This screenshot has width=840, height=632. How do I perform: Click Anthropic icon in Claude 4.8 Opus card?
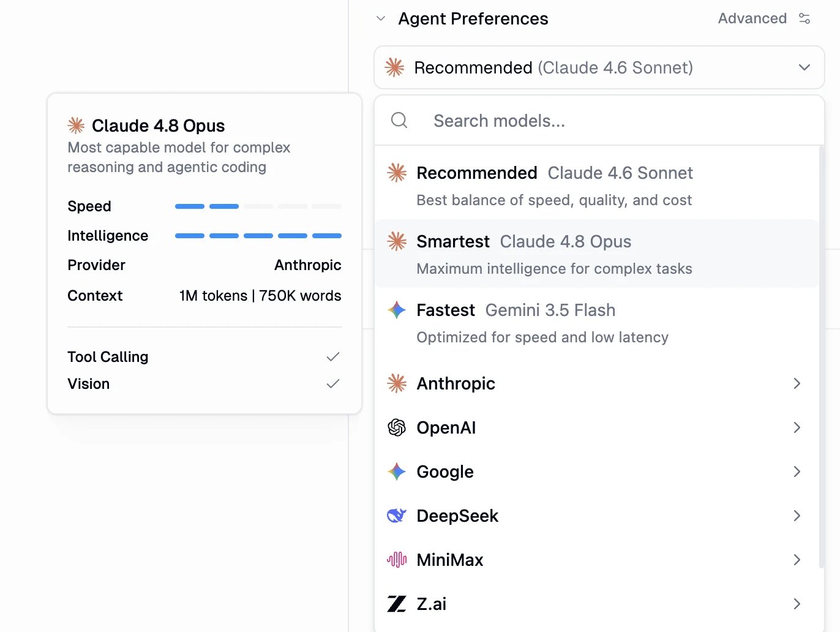tap(76, 126)
